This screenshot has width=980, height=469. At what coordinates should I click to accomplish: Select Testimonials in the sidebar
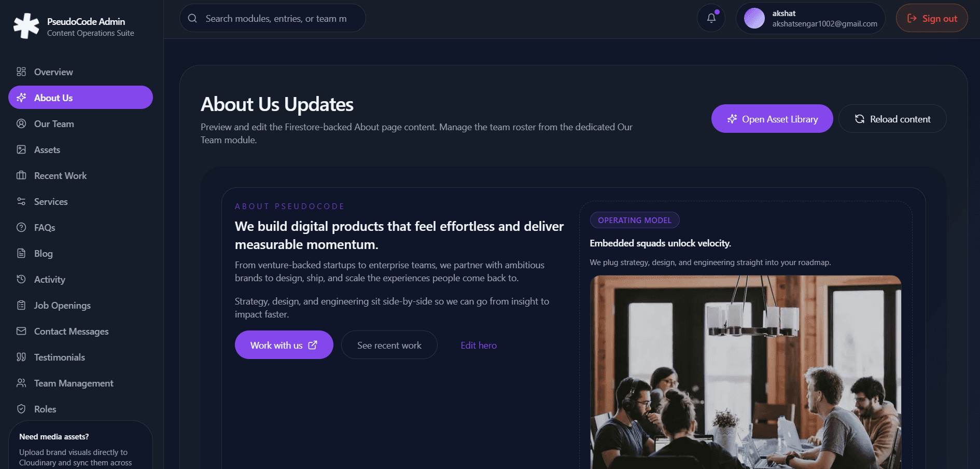pos(80,357)
